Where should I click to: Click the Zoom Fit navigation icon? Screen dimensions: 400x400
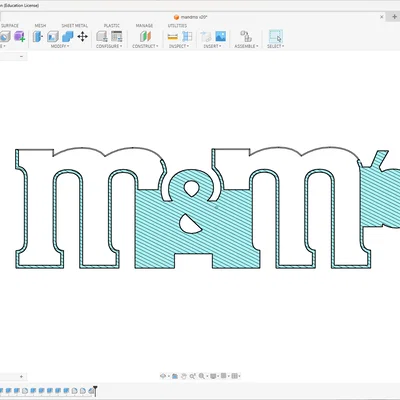tap(192, 376)
